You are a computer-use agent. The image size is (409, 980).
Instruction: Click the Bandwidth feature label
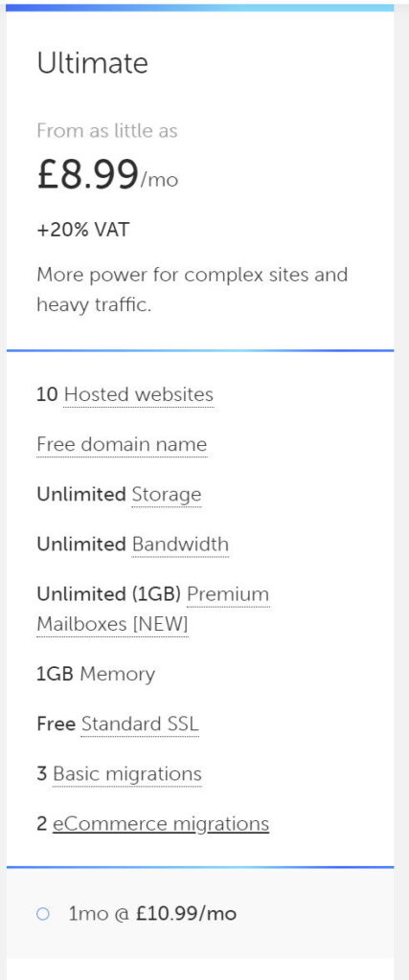tap(180, 545)
